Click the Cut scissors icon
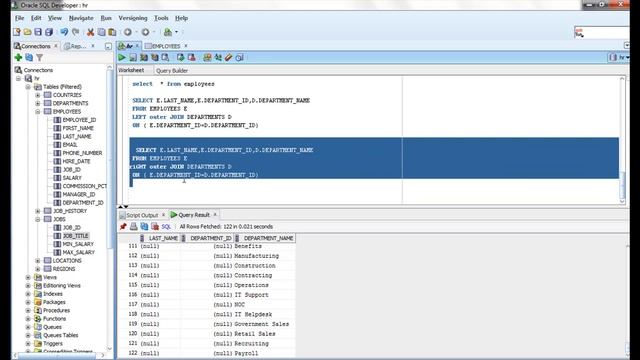Image resolution: width=640 pixels, height=360 pixels. [91, 32]
